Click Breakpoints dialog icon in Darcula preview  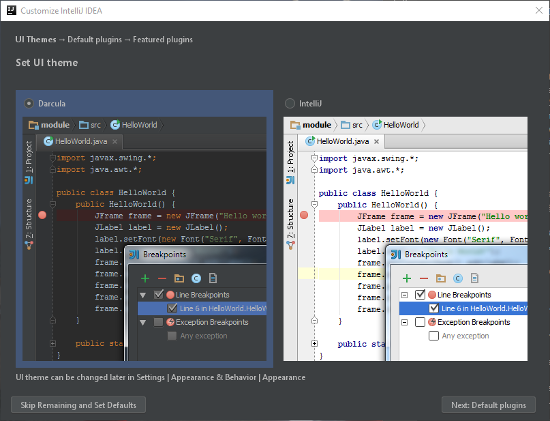(134, 254)
